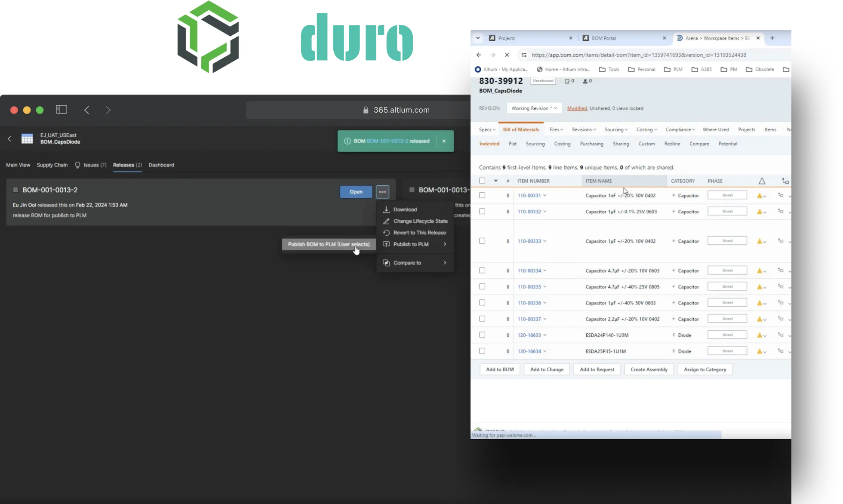Open item link 110-00337
Screen dimensions: 843x504
point(529,319)
